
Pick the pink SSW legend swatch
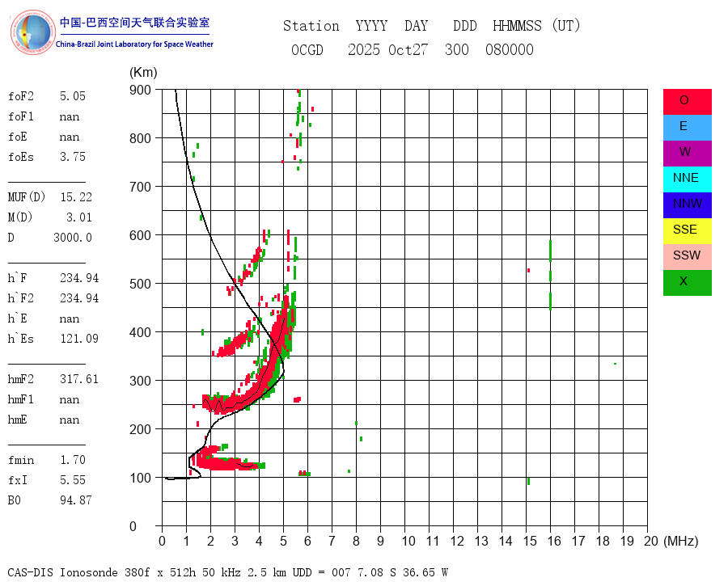tap(687, 257)
